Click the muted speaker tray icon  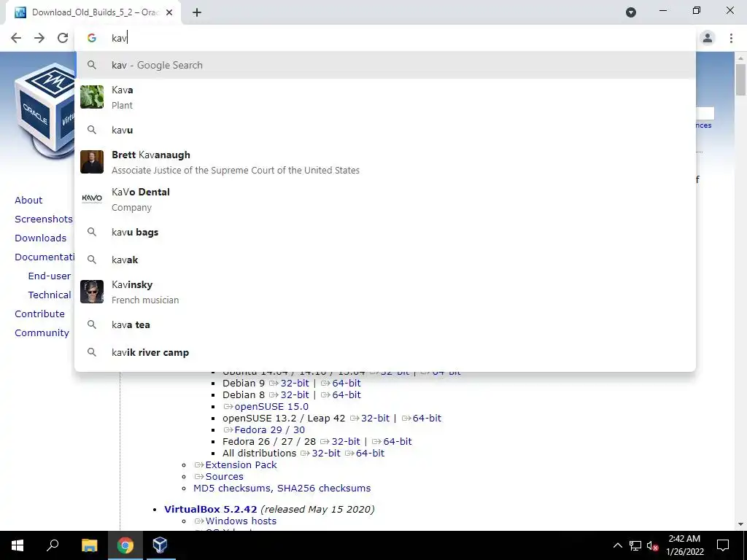pyautogui.click(x=652, y=545)
